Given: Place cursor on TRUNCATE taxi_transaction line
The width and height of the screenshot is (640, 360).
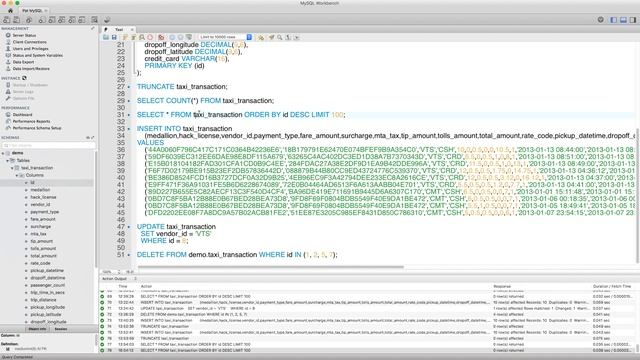Looking at the screenshot, I should (182, 87).
